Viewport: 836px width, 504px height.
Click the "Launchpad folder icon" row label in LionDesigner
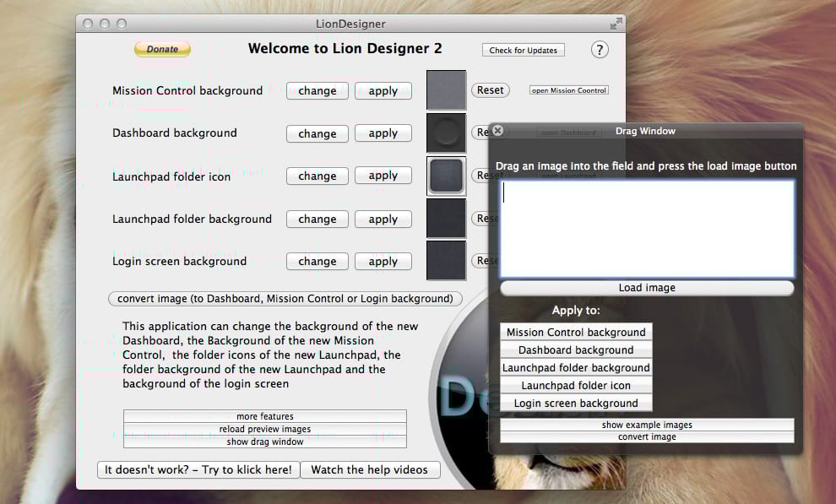click(x=171, y=176)
